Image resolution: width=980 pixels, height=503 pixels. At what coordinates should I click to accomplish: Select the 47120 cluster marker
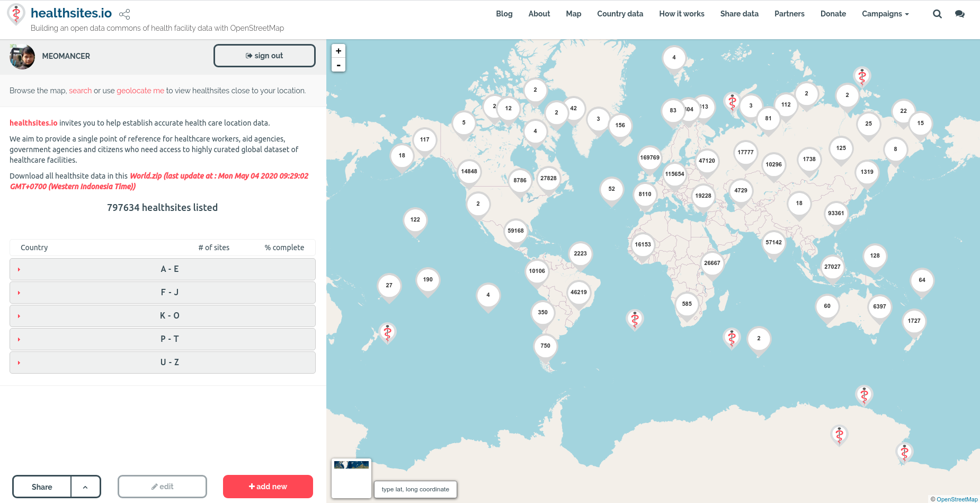click(x=707, y=161)
